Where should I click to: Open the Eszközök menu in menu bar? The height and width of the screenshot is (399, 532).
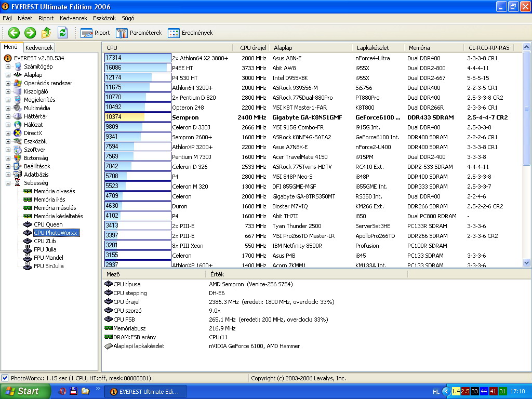pyautogui.click(x=104, y=18)
